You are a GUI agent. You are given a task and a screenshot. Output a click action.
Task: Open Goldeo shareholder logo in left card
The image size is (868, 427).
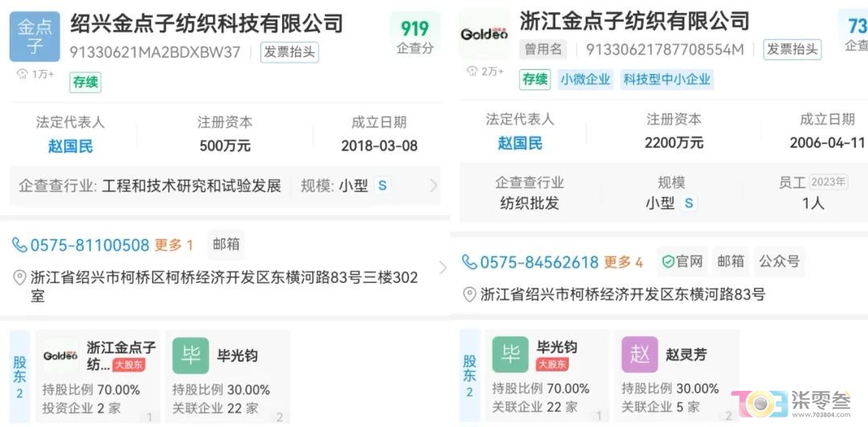(61, 355)
